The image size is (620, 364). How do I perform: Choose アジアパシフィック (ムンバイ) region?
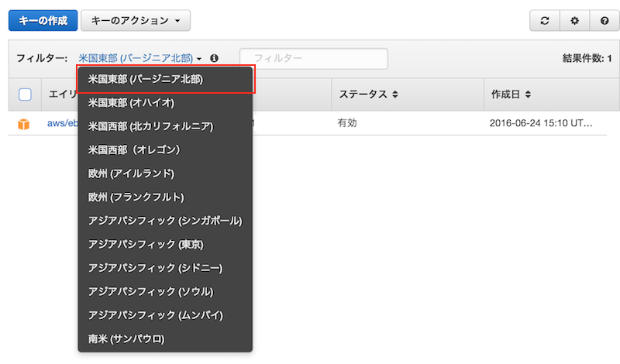[x=165, y=315]
